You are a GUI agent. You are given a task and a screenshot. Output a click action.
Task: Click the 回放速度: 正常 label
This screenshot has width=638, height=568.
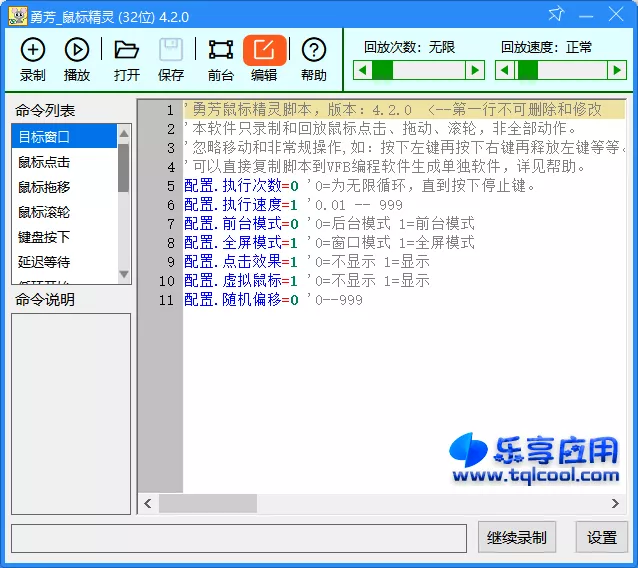[x=546, y=47]
